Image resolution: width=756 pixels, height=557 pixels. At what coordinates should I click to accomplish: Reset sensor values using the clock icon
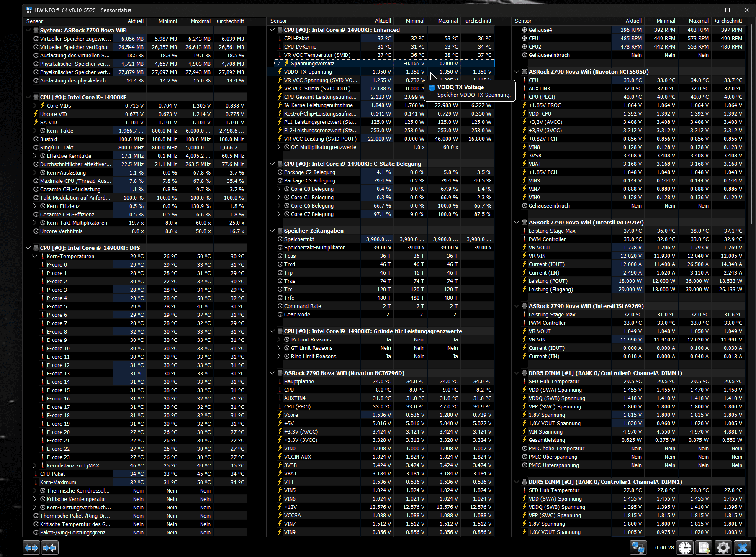pos(685,547)
